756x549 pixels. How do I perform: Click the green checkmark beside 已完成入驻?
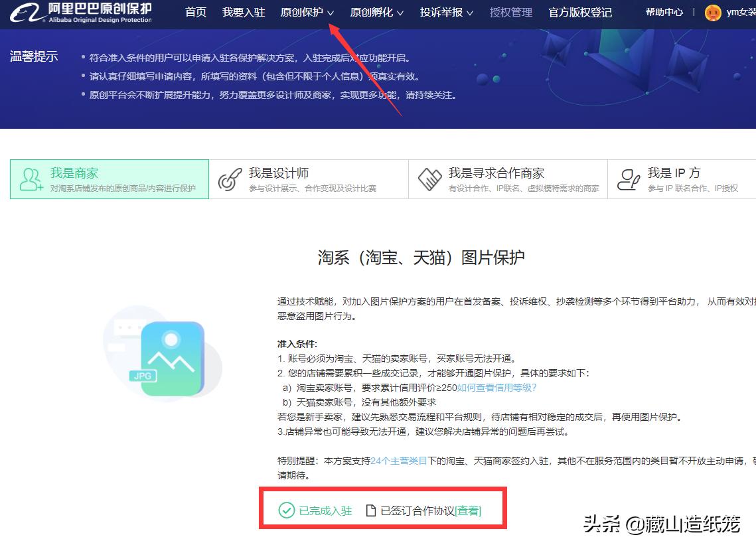pos(287,510)
